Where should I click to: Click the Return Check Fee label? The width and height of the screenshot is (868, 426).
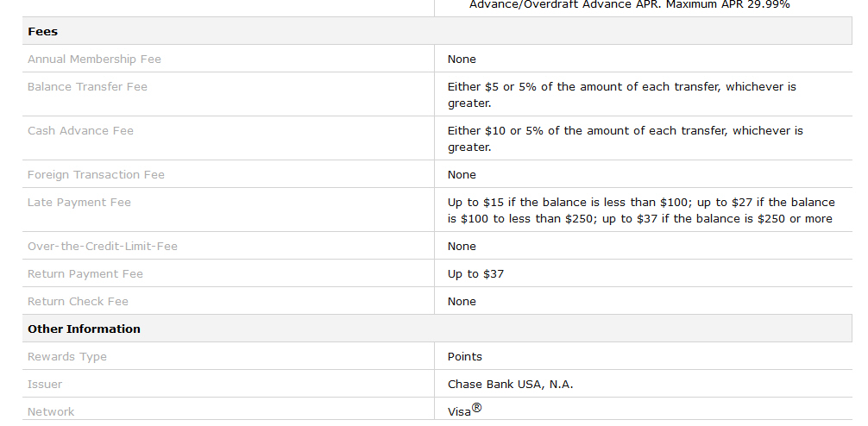click(x=78, y=302)
